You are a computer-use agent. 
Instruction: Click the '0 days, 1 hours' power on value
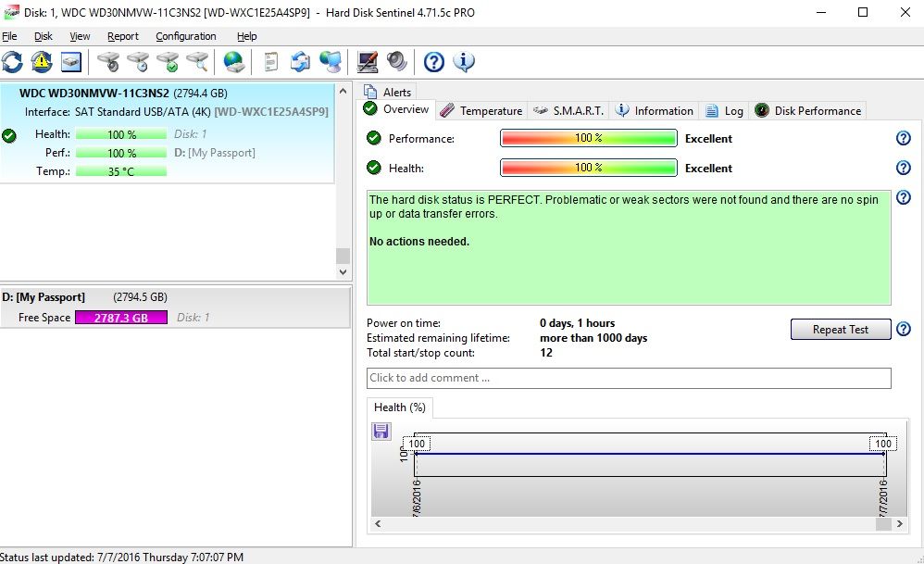(577, 323)
